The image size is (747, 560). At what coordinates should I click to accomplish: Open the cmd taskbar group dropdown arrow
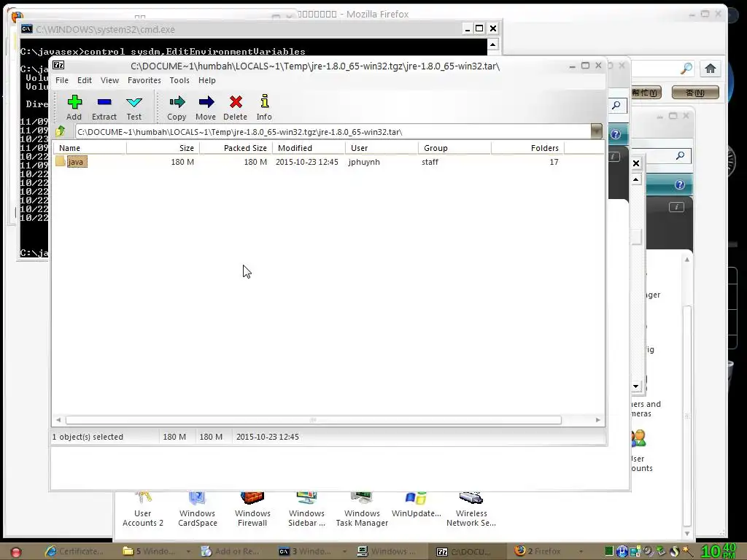(x=344, y=551)
